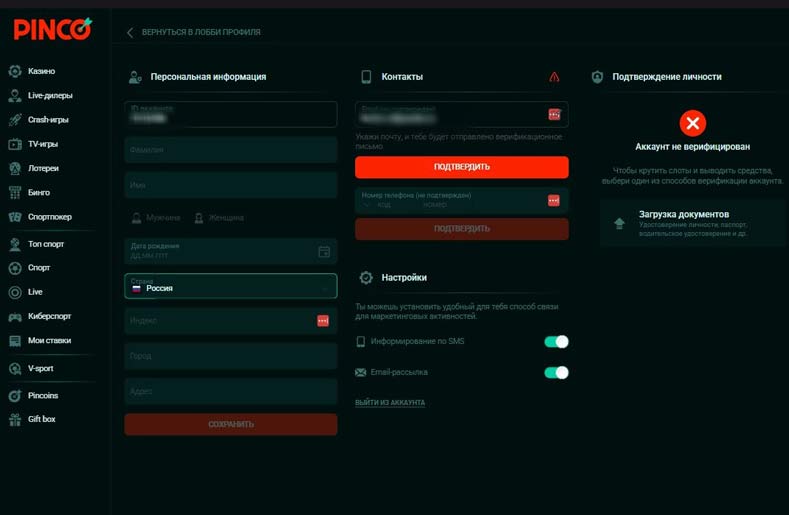This screenshot has width=789, height=515.
Task: Select the Мужчина gender option
Action: [157, 217]
